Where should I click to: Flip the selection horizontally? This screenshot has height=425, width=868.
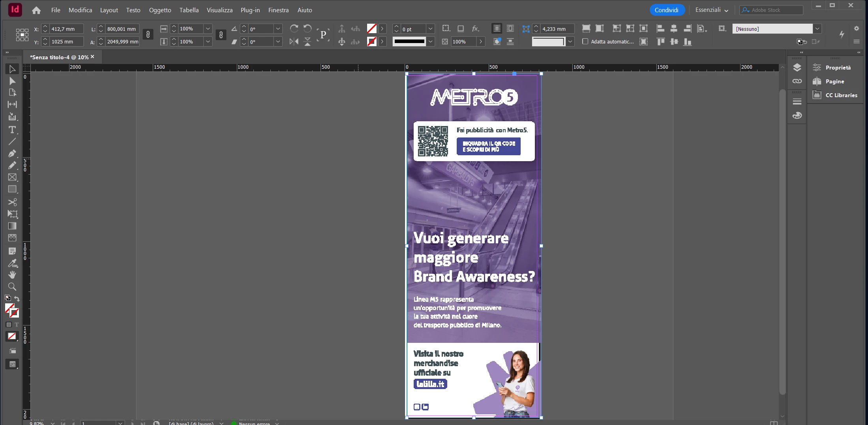(x=294, y=41)
